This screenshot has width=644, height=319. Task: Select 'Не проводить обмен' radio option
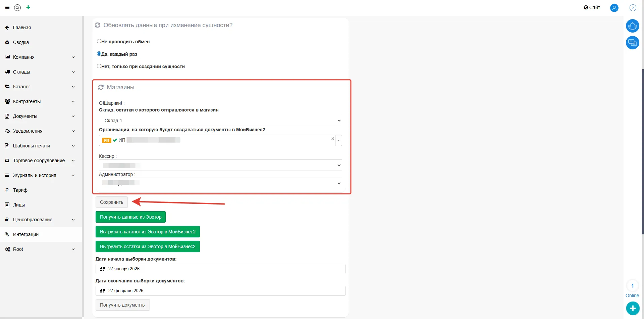click(x=99, y=41)
